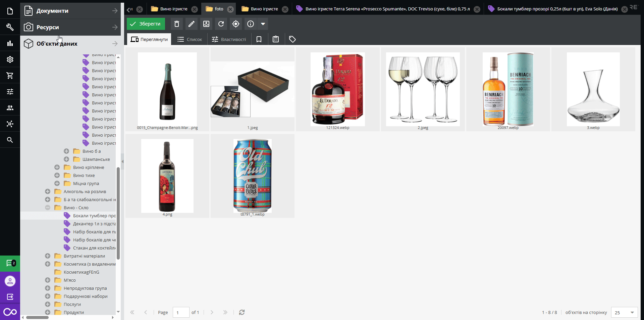
Task: Open the search icon in left sidebar
Action: pyautogui.click(x=10, y=140)
